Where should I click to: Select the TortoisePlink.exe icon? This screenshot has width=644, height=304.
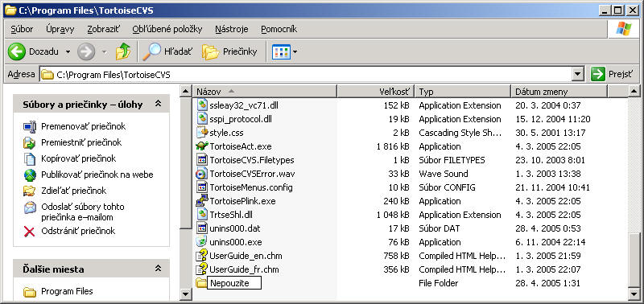point(202,201)
